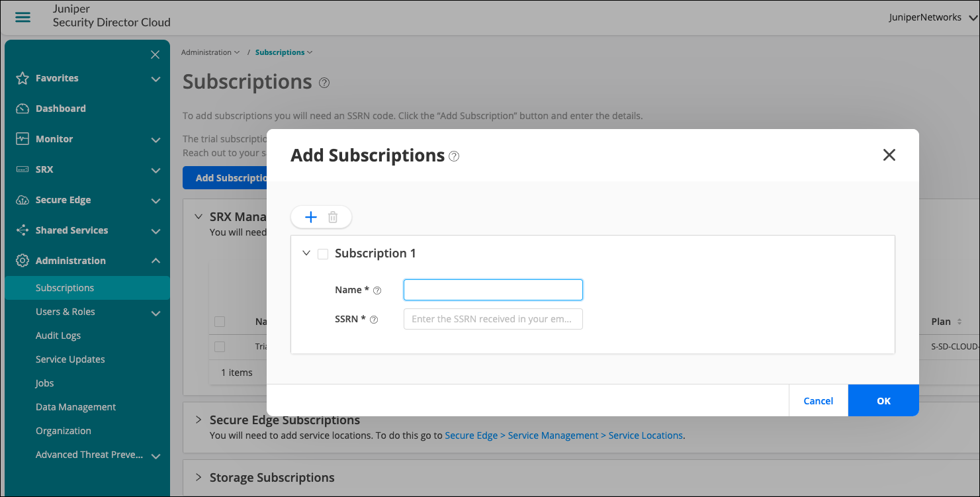Close the sidebar with the X icon
The image size is (980, 497).
coord(155,54)
